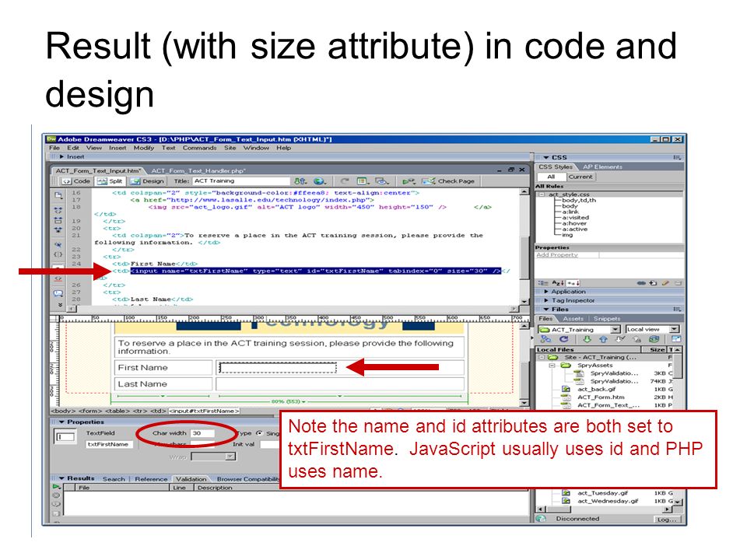
Task: Expand the Application panel group
Action: pyautogui.click(x=546, y=292)
